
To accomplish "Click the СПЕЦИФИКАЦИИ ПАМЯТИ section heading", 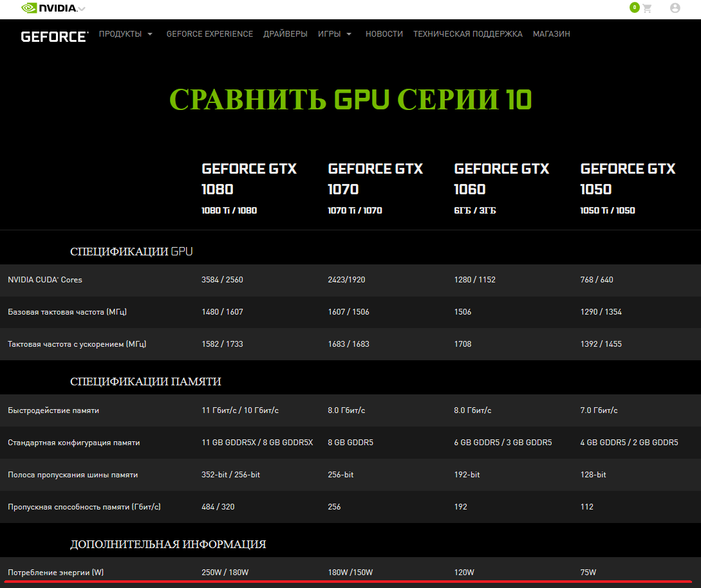I will [145, 381].
